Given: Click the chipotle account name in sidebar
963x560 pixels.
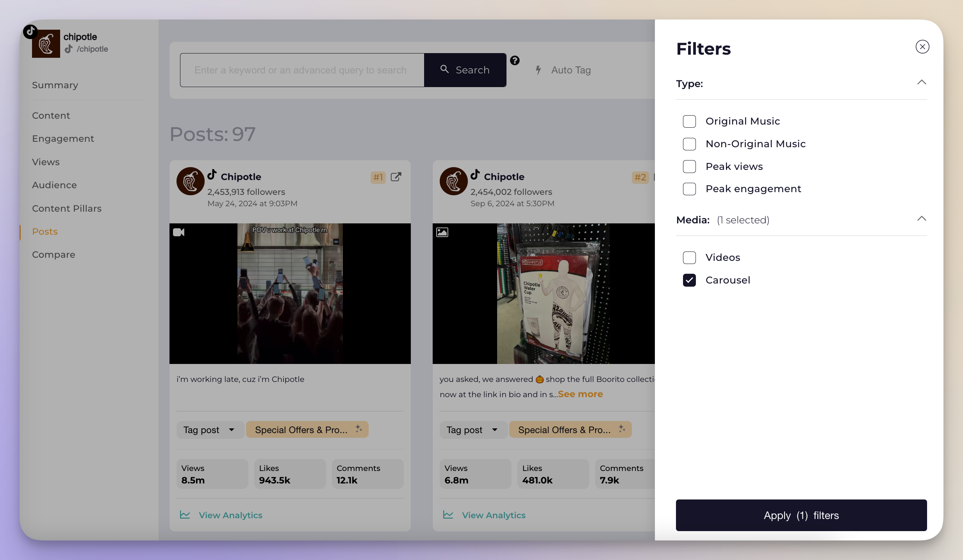Looking at the screenshot, I should 80,37.
